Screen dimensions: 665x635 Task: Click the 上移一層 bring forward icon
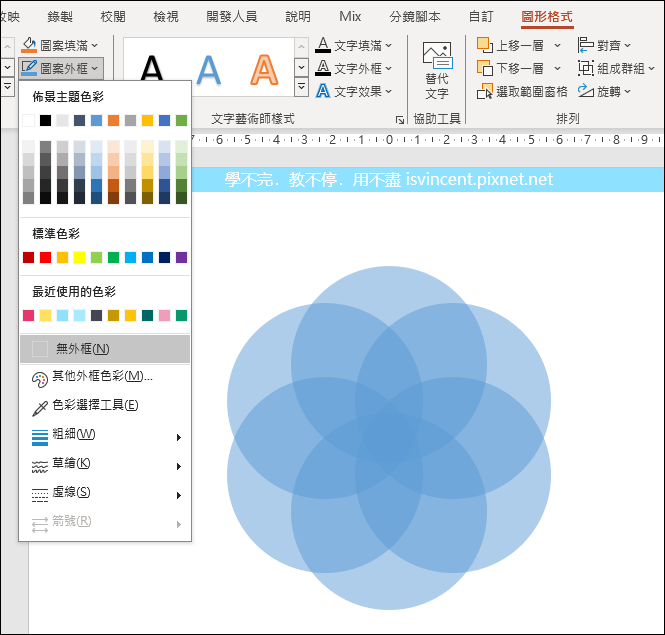(x=485, y=45)
